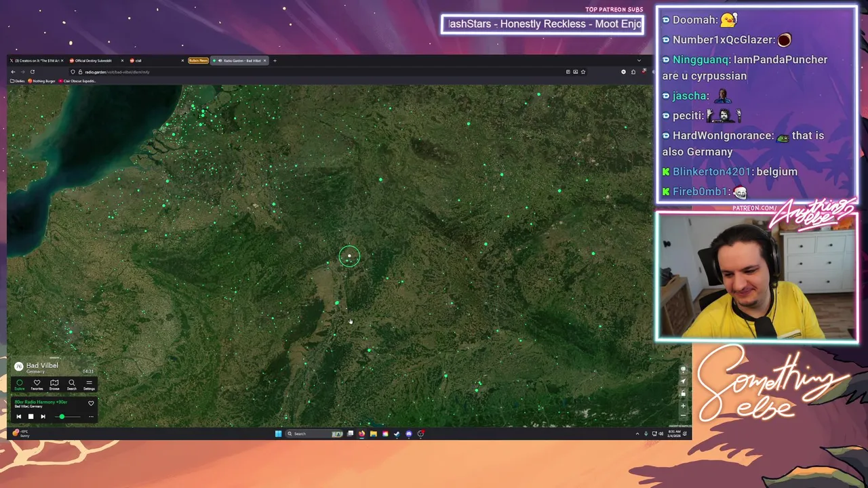The image size is (868, 488).
Task: Open Discord from the taskbar
Action: (x=409, y=434)
